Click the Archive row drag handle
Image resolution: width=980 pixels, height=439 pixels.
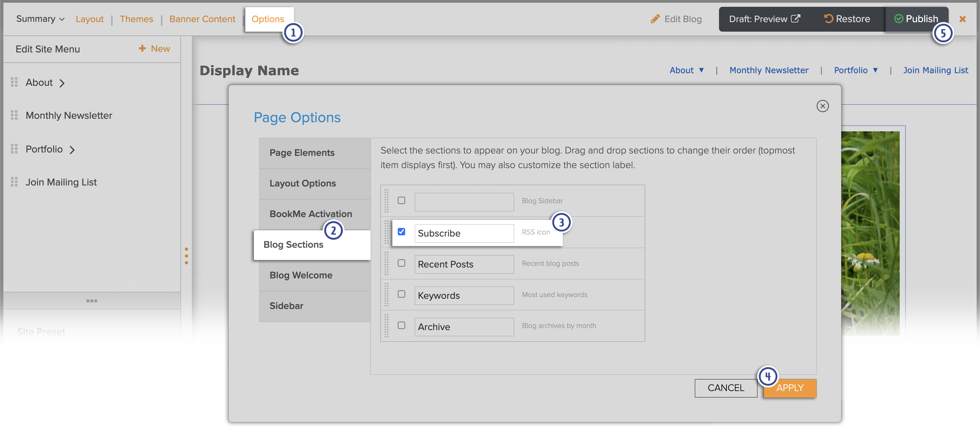coord(387,326)
